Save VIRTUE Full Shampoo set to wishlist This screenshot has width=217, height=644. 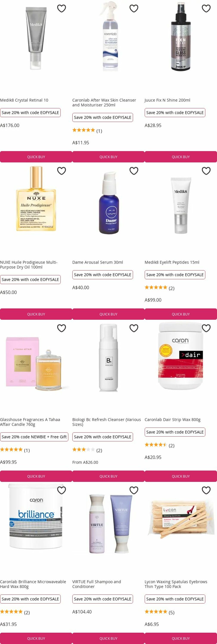[x=134, y=490]
